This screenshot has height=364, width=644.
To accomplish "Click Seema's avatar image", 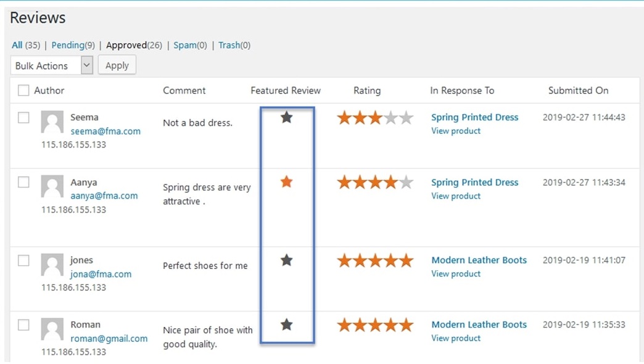I will point(52,122).
